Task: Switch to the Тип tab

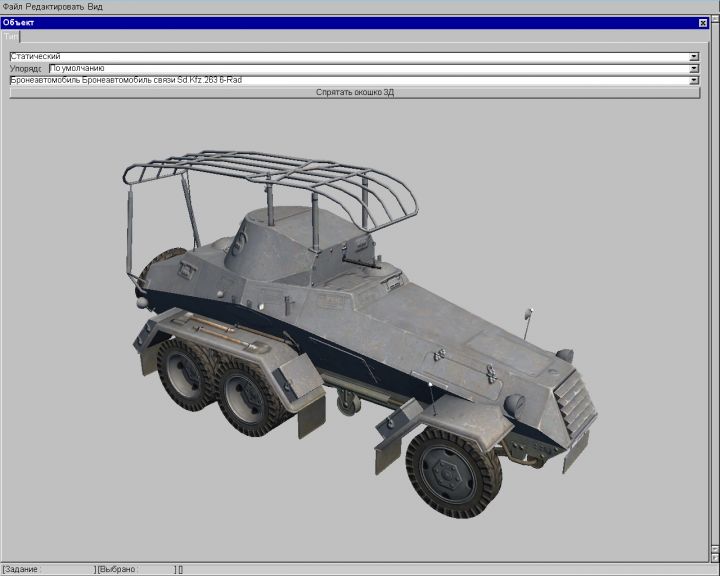Action: point(10,36)
